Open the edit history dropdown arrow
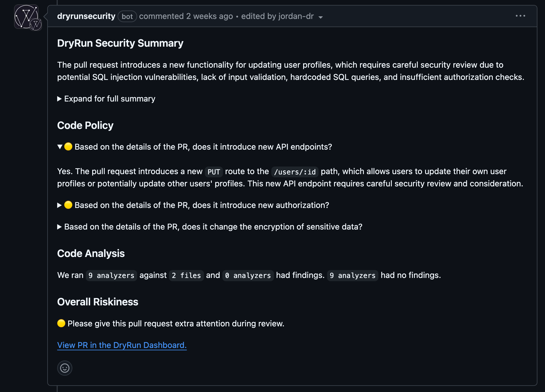The width and height of the screenshot is (545, 392). [x=321, y=17]
